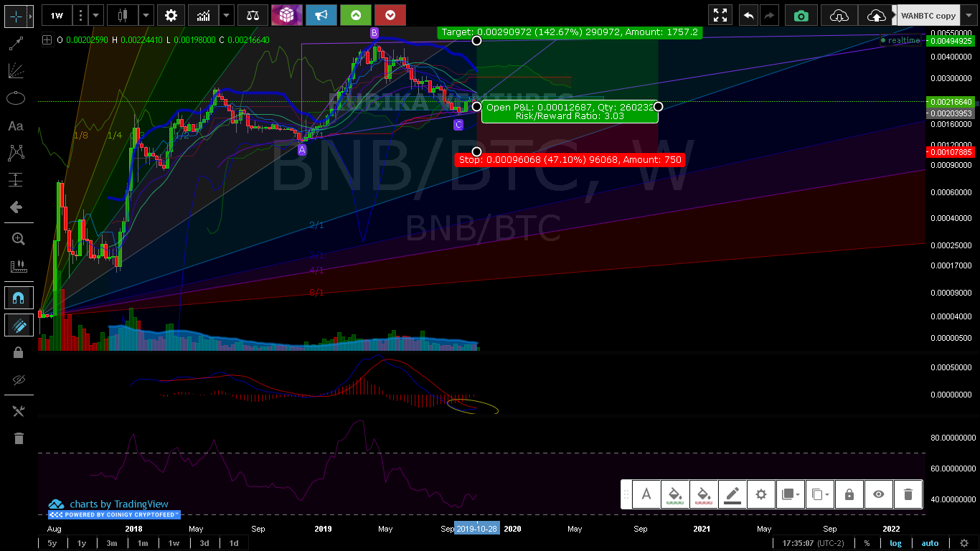Expand the cursor tool options arrow

click(31, 15)
